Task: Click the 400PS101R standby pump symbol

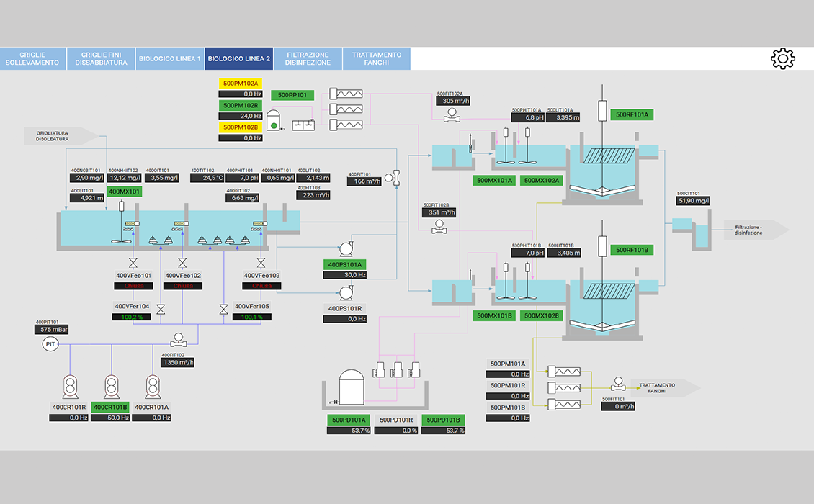Action: click(345, 292)
